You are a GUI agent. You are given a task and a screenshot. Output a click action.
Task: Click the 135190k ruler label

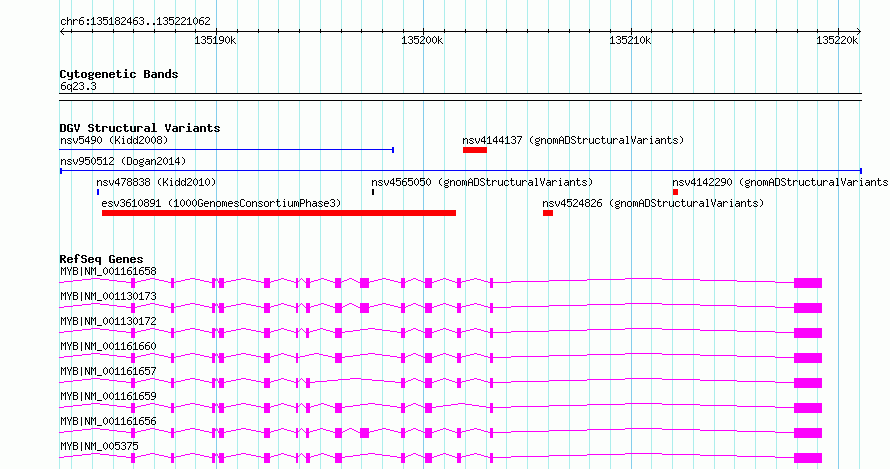[x=215, y=40]
